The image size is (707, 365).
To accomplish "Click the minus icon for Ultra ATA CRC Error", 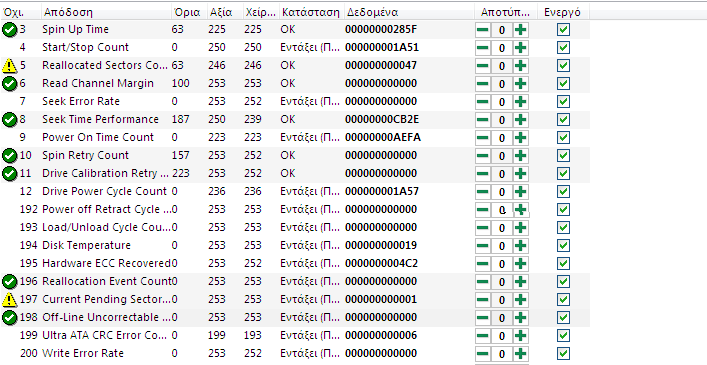I will tap(482, 336).
